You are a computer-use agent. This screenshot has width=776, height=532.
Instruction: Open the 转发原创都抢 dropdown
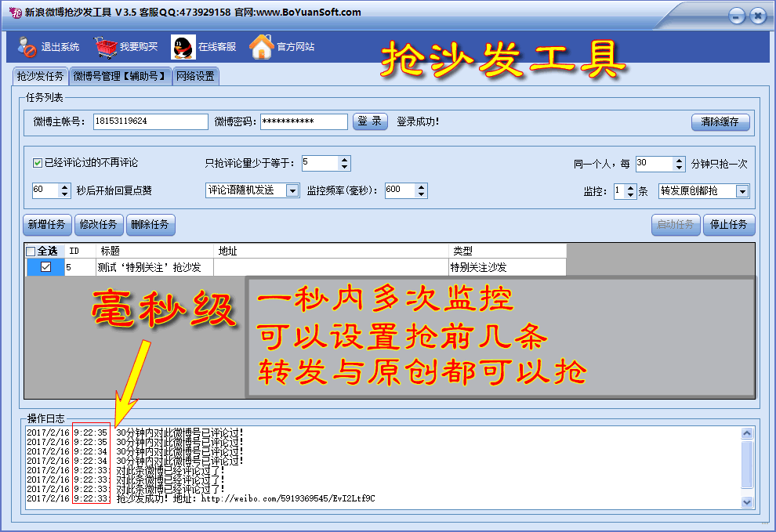(742, 191)
